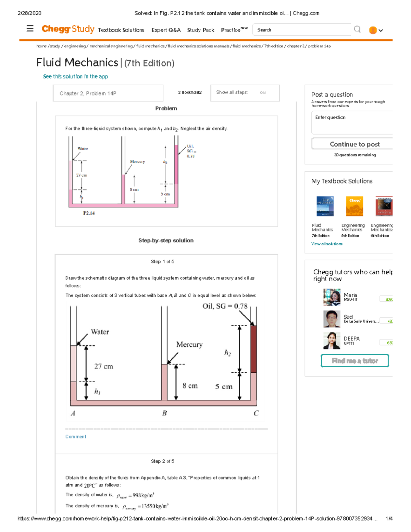Screen dimensions: 411x532
Task: Click the Continue to post button
Action: click(x=355, y=144)
